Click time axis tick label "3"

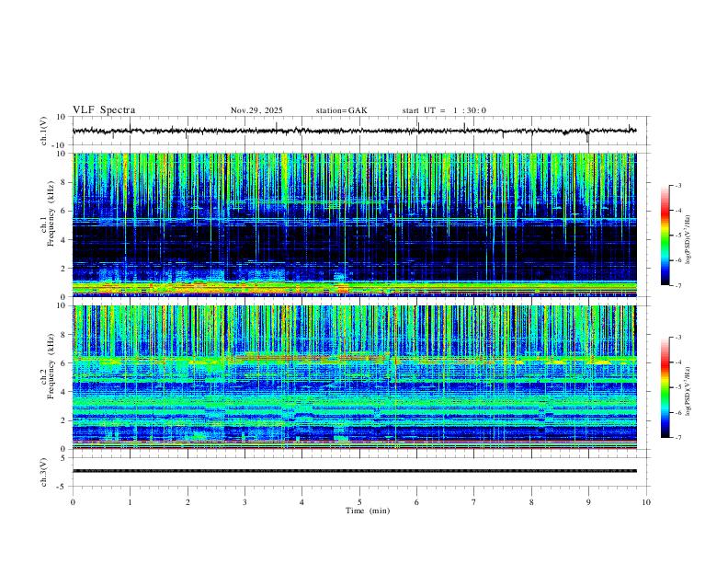[245, 502]
